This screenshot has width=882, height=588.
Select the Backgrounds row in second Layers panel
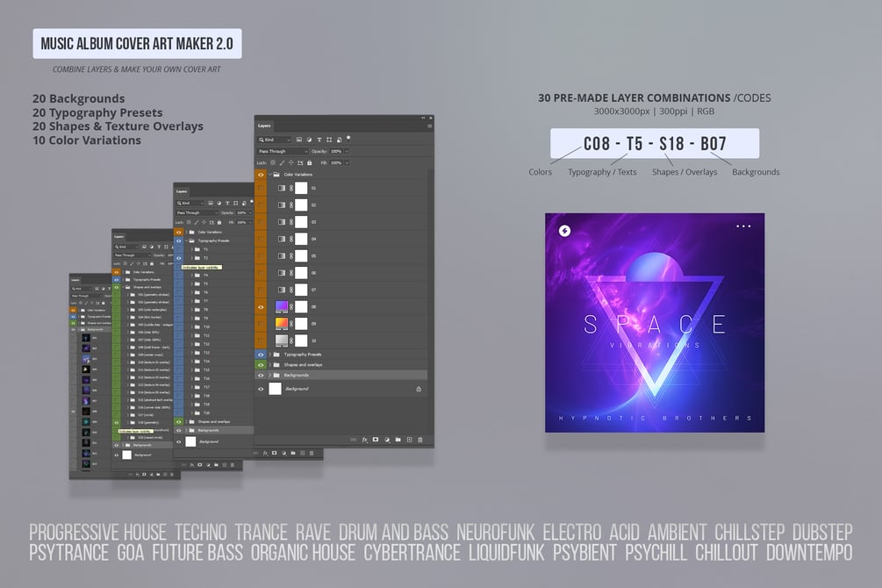click(x=214, y=430)
